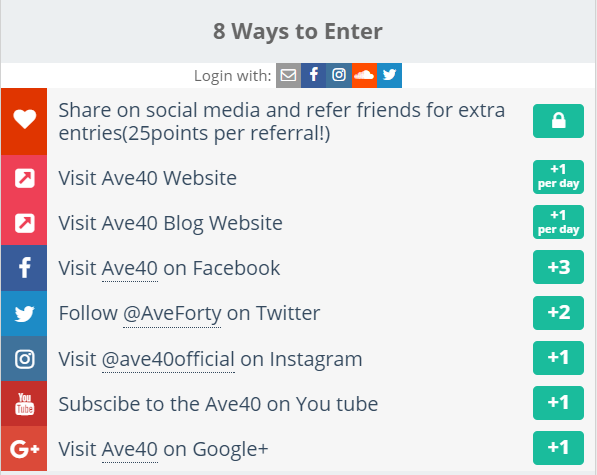597x475 pixels.
Task: Login with the Instagram icon
Action: pos(339,75)
